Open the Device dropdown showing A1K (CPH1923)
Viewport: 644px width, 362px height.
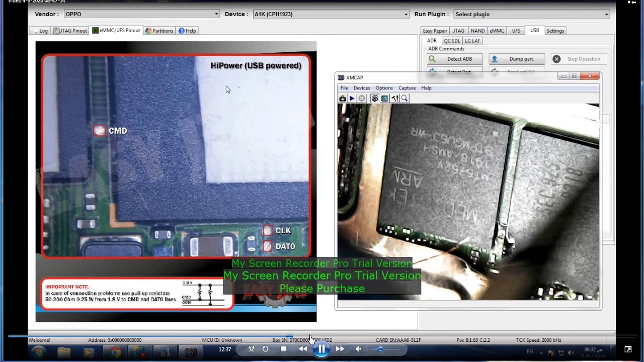coord(331,14)
